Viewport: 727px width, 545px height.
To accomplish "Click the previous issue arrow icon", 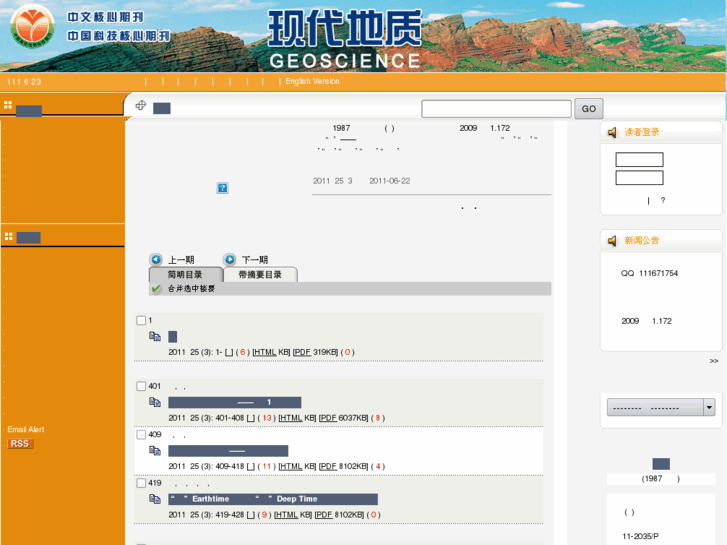I will pyautogui.click(x=156, y=260).
